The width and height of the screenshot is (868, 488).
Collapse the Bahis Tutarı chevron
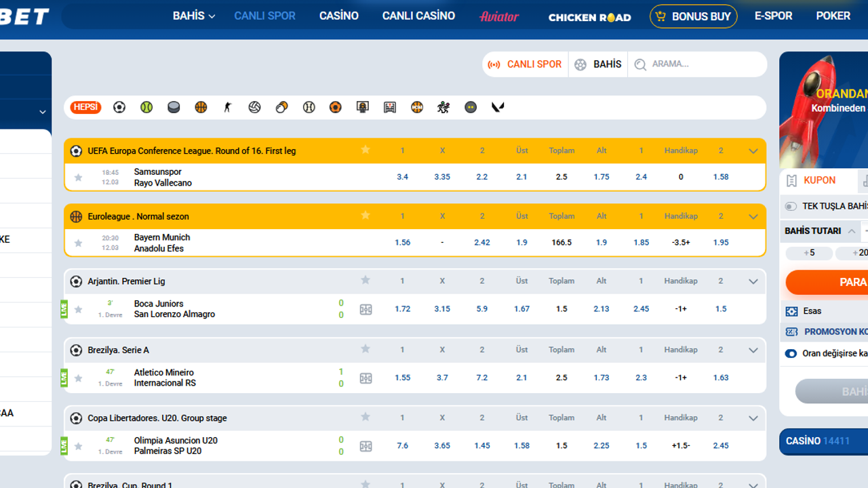click(852, 231)
